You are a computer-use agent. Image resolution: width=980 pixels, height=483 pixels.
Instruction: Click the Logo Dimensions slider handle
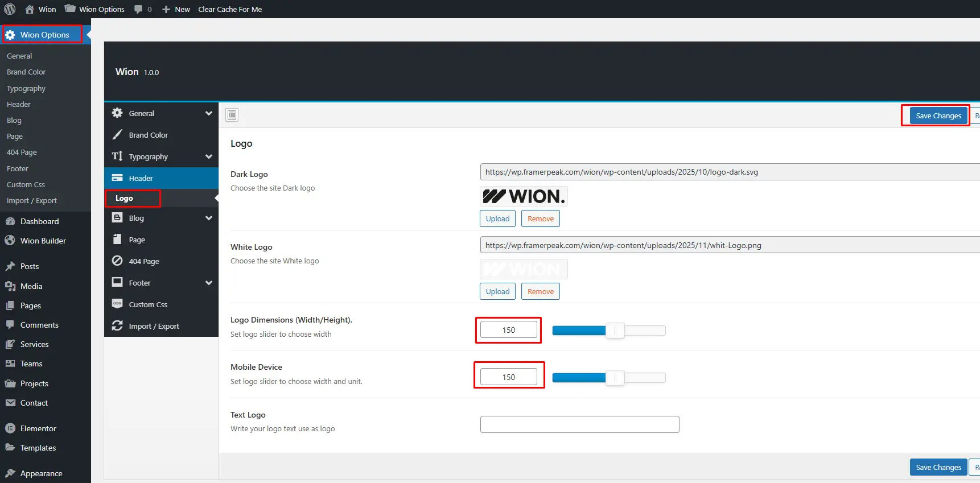(615, 331)
